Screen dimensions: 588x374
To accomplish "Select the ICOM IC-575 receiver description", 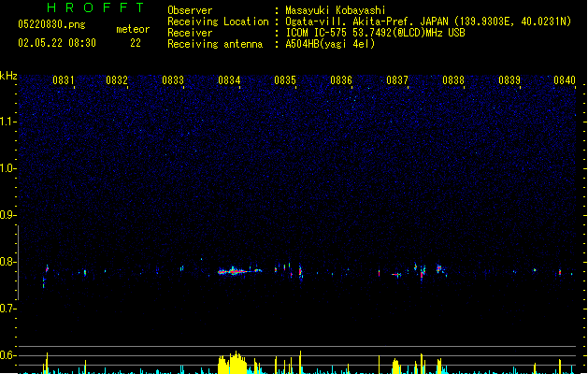I will tap(375, 33).
